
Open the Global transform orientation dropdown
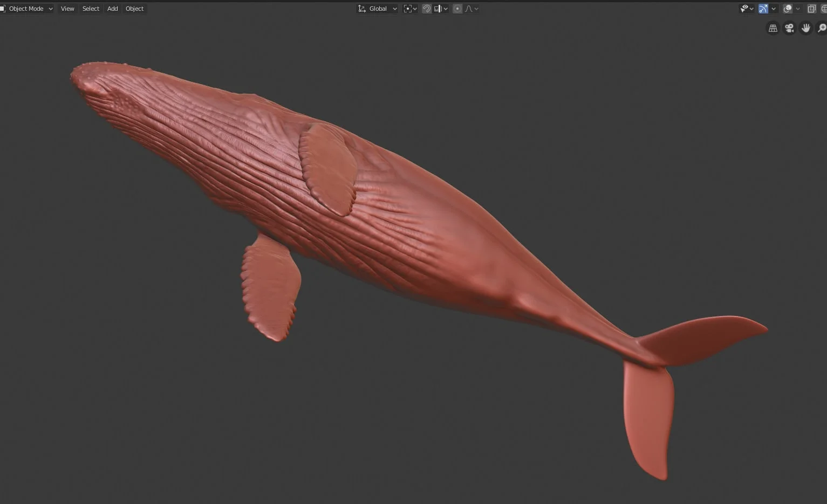coord(377,8)
